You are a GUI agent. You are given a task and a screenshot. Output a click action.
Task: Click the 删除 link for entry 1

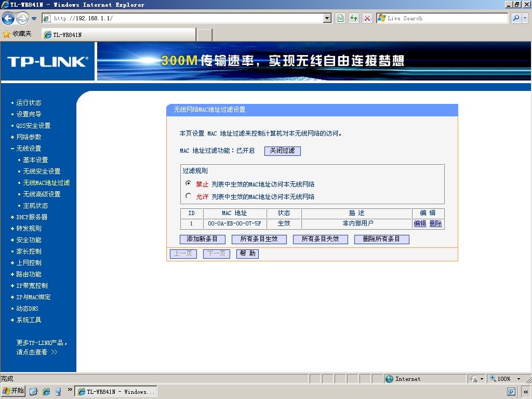pos(436,223)
